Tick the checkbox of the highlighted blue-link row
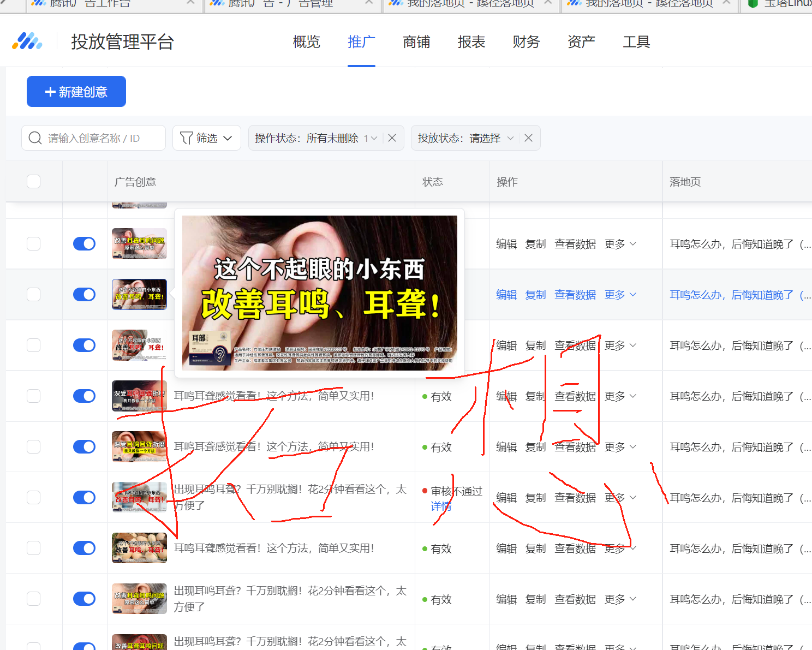Viewport: 812px width, 650px height. (x=34, y=294)
